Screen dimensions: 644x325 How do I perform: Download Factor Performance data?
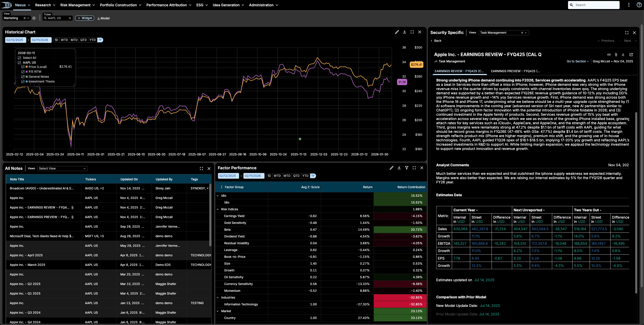(x=399, y=168)
